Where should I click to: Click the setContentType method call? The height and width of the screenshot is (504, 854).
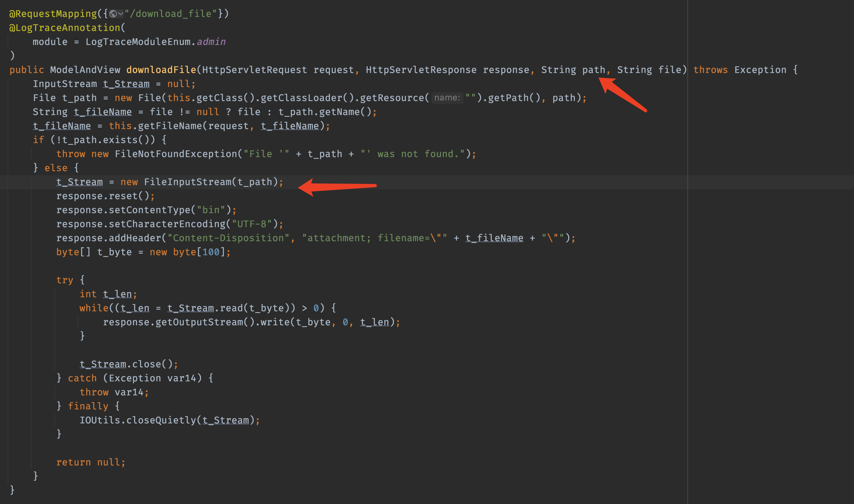[150, 210]
